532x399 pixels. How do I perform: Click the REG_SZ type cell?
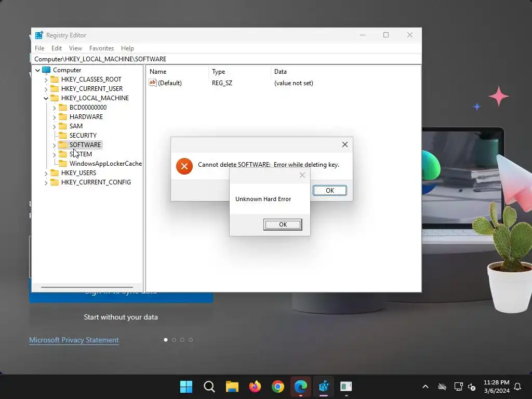(x=222, y=83)
